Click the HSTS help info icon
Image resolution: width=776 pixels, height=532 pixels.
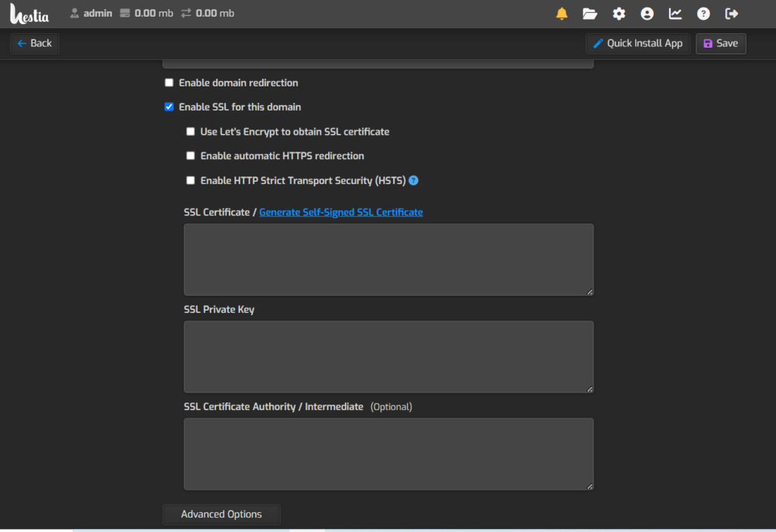click(414, 180)
